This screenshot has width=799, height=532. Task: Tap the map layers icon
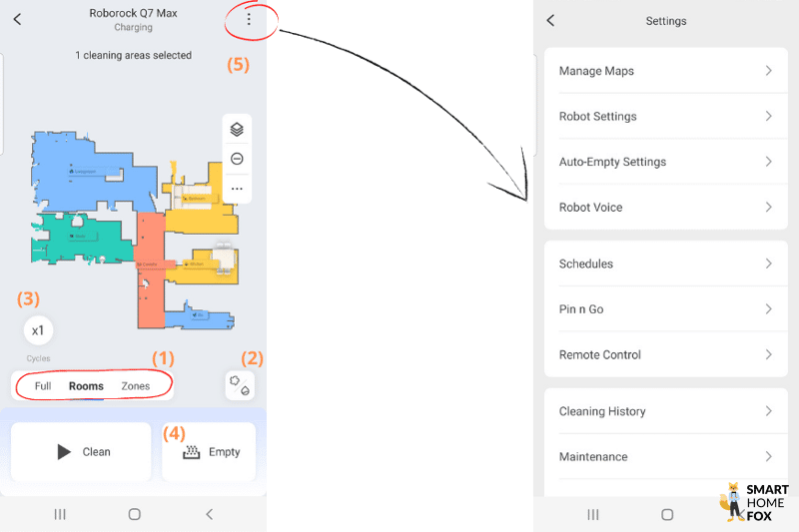click(237, 130)
